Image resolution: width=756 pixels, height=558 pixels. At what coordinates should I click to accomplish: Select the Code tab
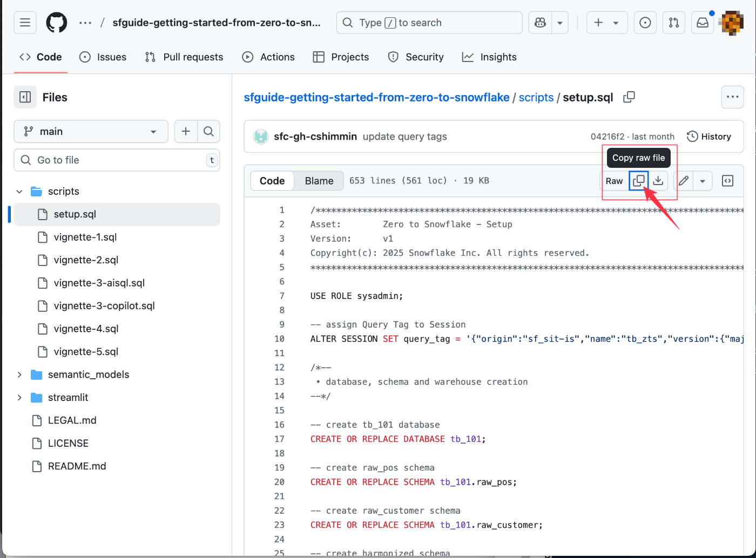pyautogui.click(x=40, y=57)
